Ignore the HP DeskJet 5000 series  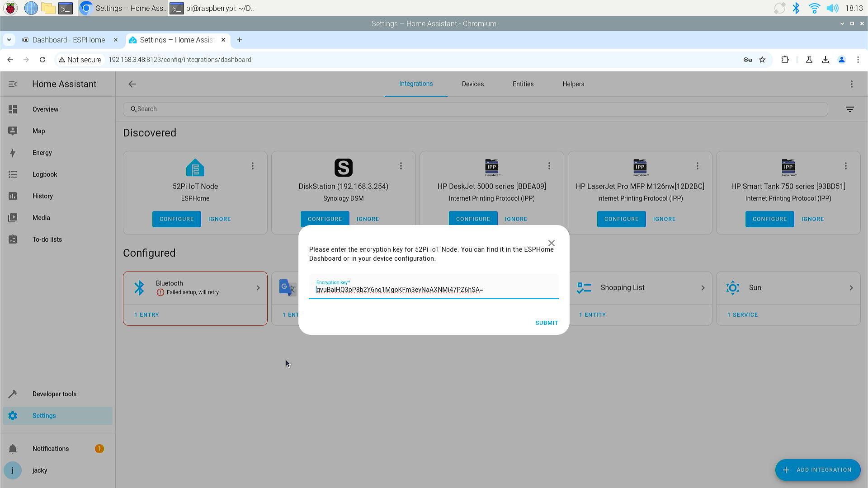pos(516,219)
